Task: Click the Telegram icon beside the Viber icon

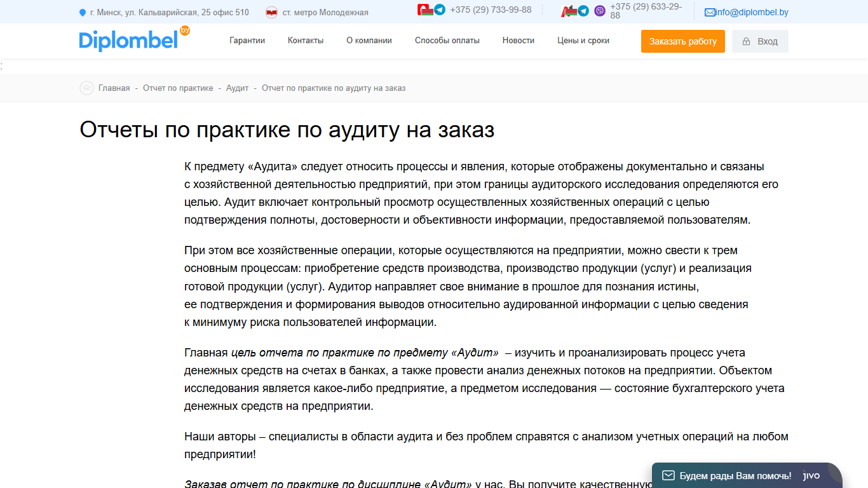Action: (583, 11)
